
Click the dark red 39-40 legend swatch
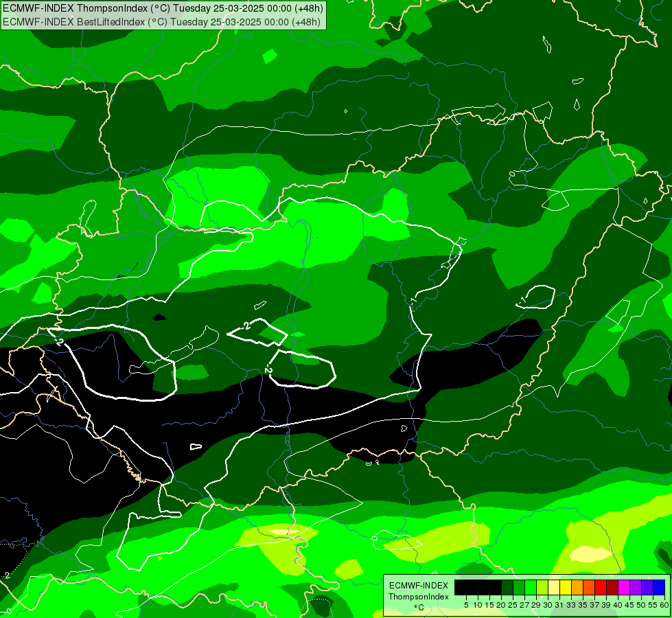[x=612, y=587]
